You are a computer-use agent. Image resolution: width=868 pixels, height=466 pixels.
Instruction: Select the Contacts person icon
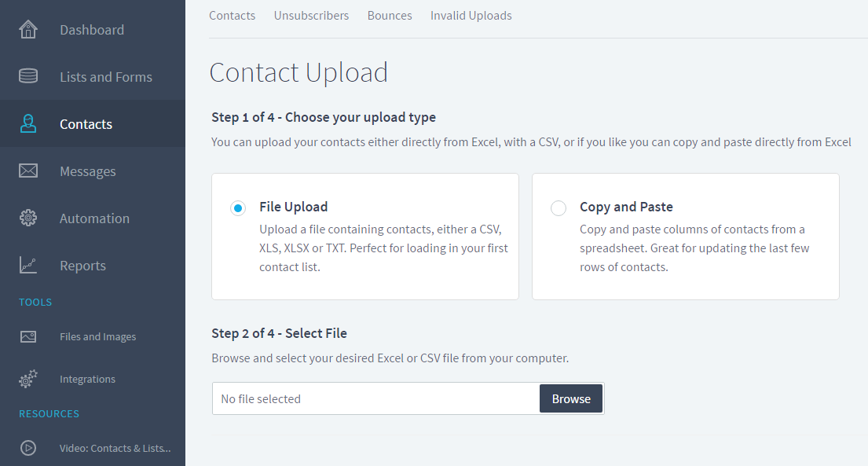[28, 123]
